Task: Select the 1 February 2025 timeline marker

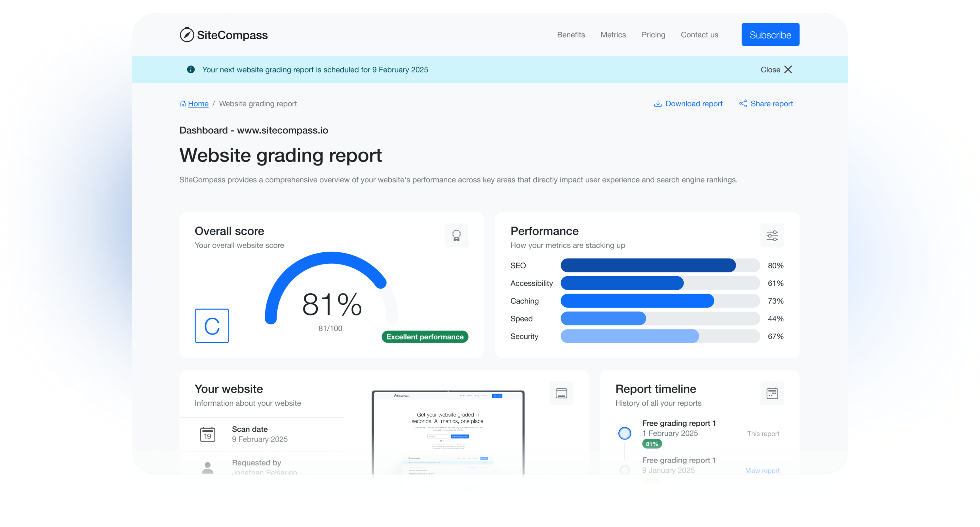Action: 625,433
